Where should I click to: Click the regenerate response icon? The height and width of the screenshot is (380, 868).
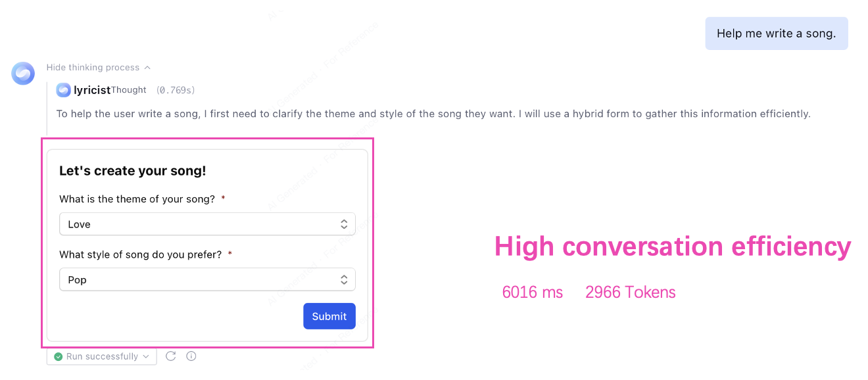point(170,356)
